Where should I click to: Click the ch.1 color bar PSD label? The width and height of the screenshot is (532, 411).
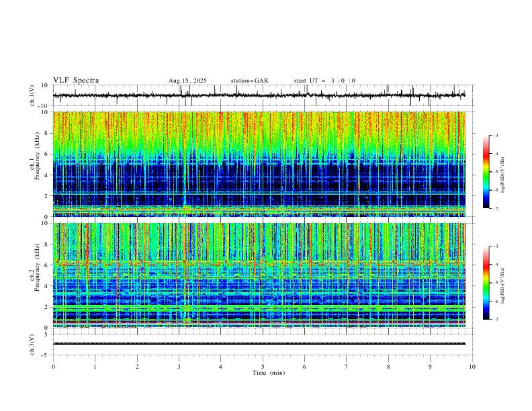coord(503,175)
